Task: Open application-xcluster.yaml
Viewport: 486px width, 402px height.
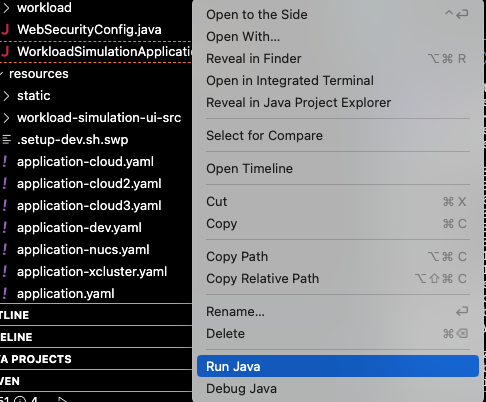Action: pyautogui.click(x=92, y=272)
